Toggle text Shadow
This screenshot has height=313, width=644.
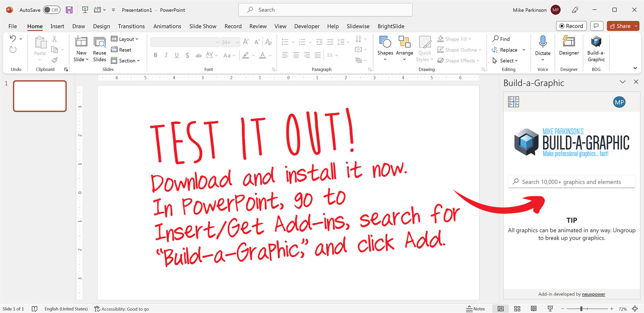click(x=187, y=55)
